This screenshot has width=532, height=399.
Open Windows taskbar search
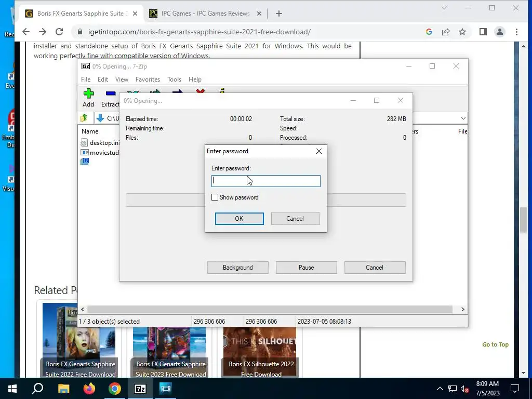pos(37,389)
